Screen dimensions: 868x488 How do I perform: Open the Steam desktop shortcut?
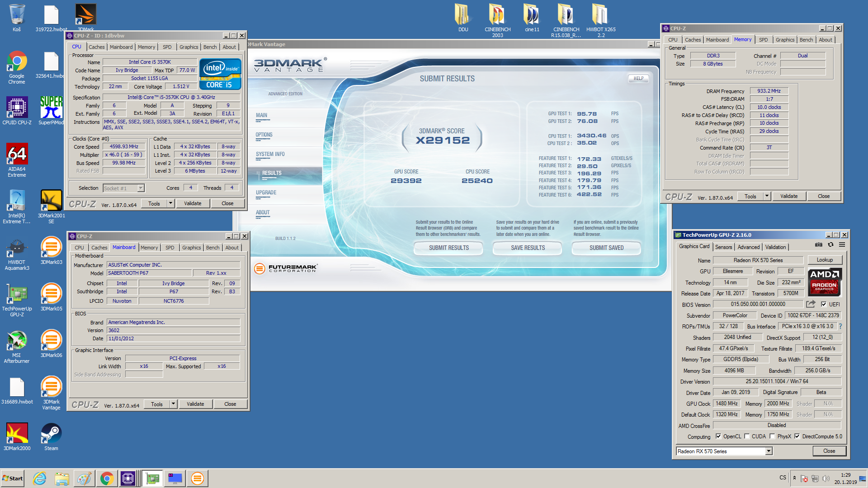(51, 436)
